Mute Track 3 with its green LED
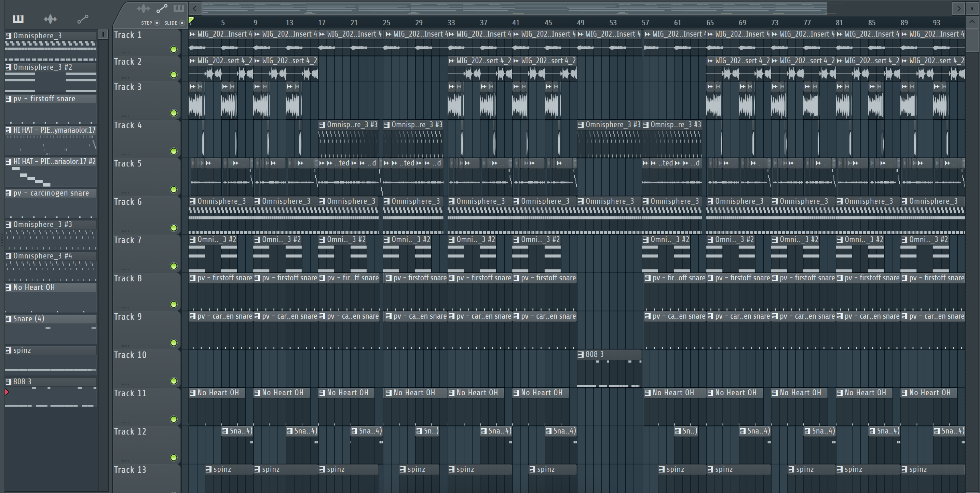980x493 pixels. [174, 113]
